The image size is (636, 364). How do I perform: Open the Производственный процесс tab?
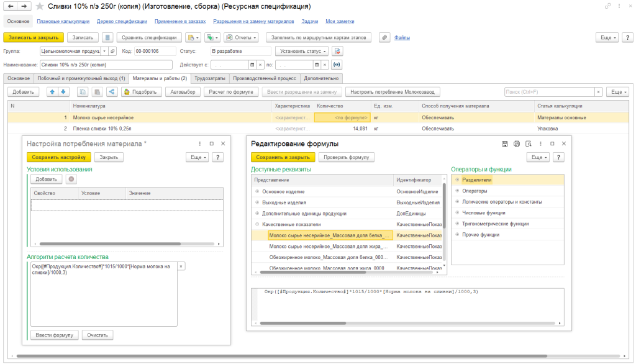pyautogui.click(x=265, y=78)
